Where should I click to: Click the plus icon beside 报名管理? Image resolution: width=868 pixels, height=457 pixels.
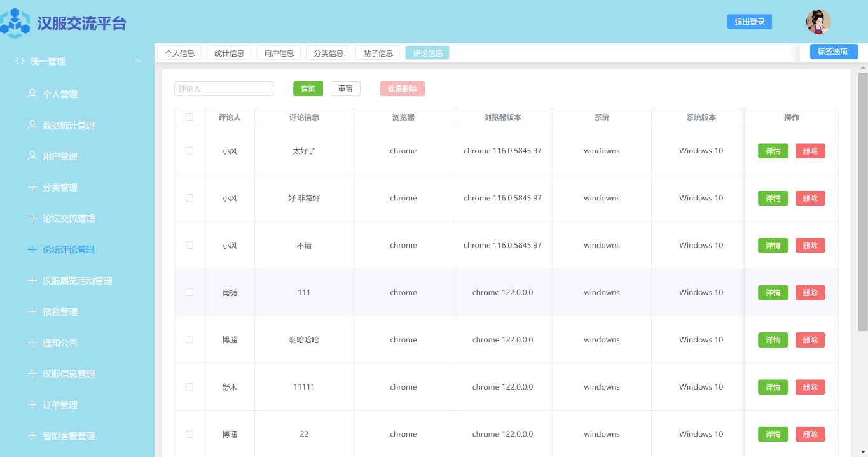click(x=32, y=311)
